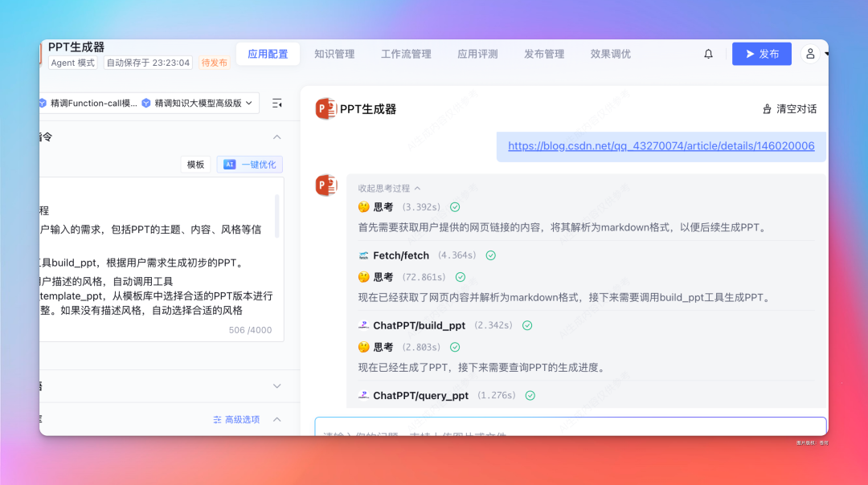The height and width of the screenshot is (485, 868).
Task: Click the 一键优化 button
Action: [250, 165]
